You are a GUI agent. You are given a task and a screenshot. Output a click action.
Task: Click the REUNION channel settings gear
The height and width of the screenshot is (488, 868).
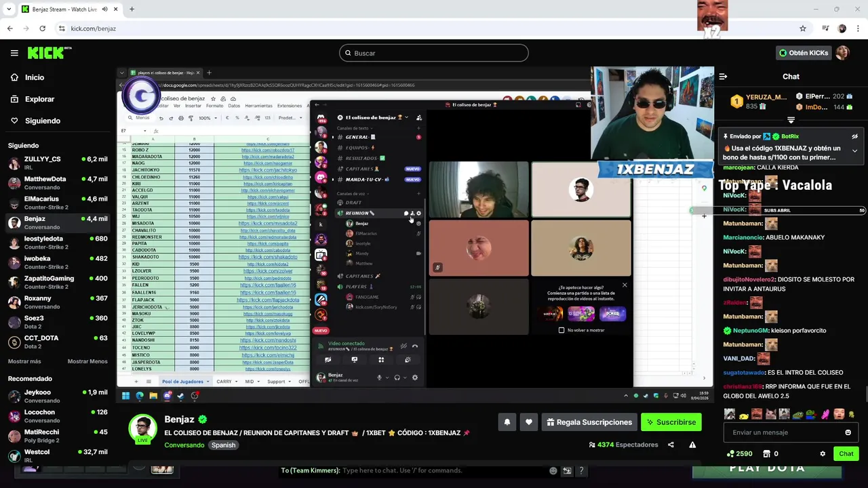[418, 213]
